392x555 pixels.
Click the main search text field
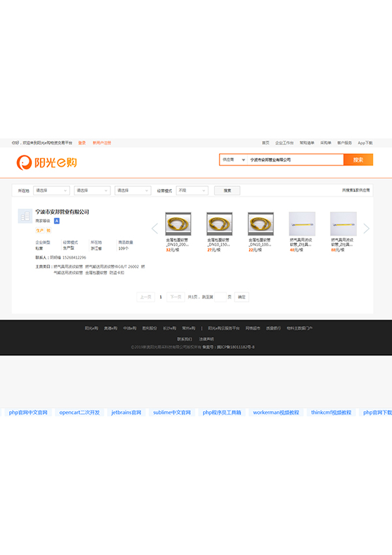(295, 160)
